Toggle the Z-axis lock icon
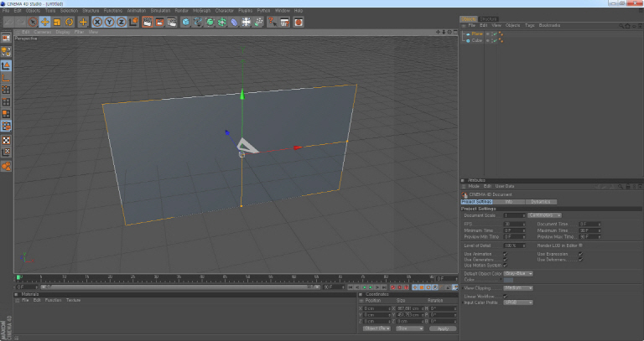 tap(120, 22)
